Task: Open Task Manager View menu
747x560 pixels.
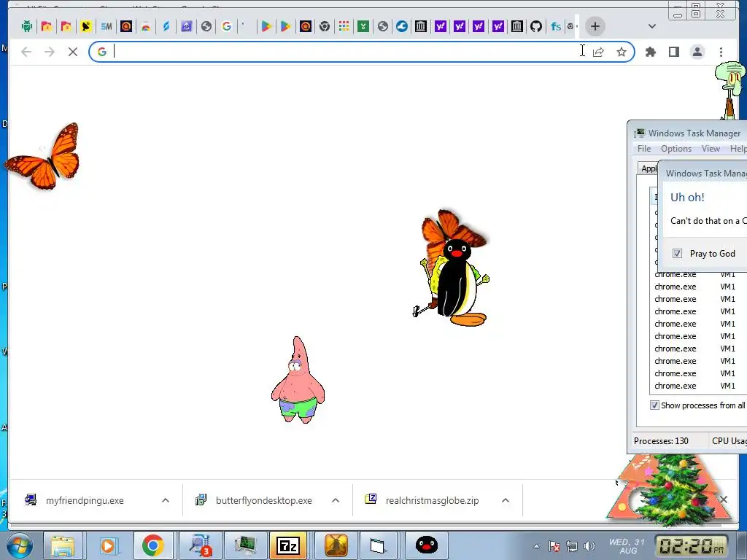Action: pos(711,149)
